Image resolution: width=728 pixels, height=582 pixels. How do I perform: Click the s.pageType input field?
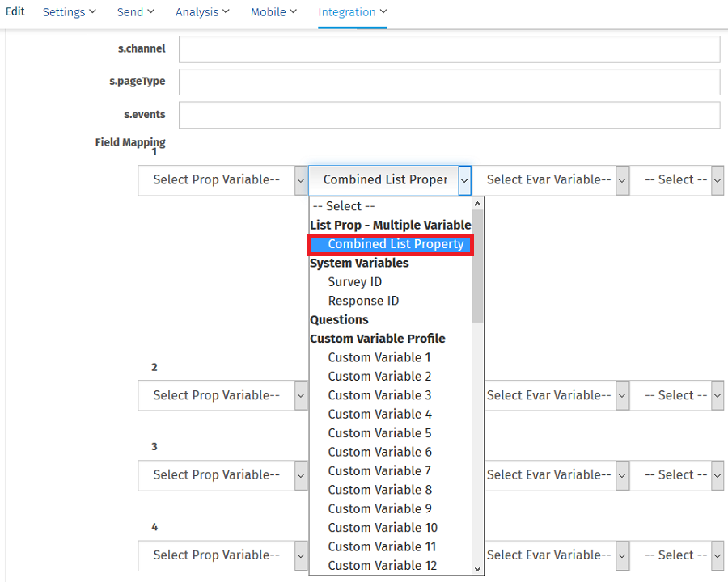coord(449,82)
